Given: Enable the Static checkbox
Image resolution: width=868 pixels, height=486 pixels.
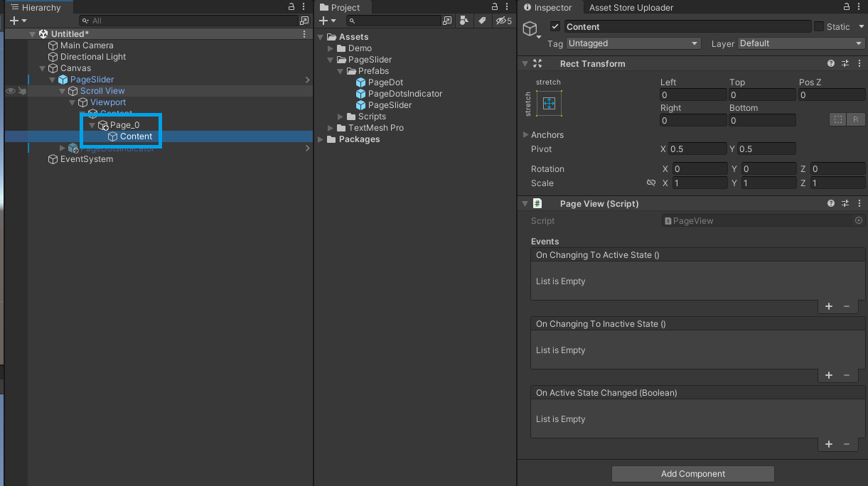Looking at the screenshot, I should [819, 26].
